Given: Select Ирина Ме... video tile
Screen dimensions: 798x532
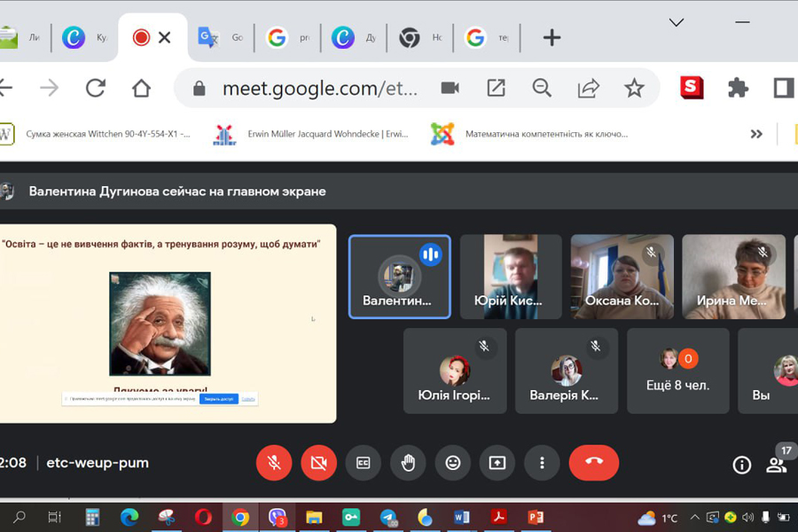Looking at the screenshot, I should (734, 277).
